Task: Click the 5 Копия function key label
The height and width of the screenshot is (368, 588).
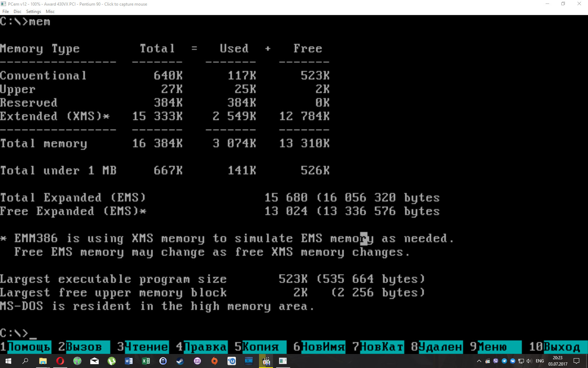Action: click(260, 347)
